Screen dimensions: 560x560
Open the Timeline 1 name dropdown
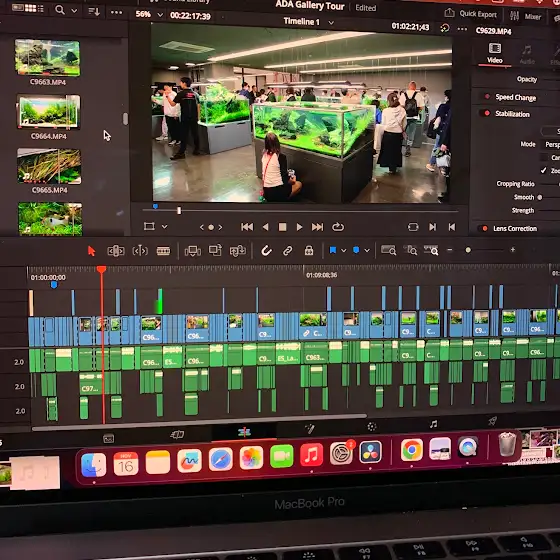(x=331, y=22)
